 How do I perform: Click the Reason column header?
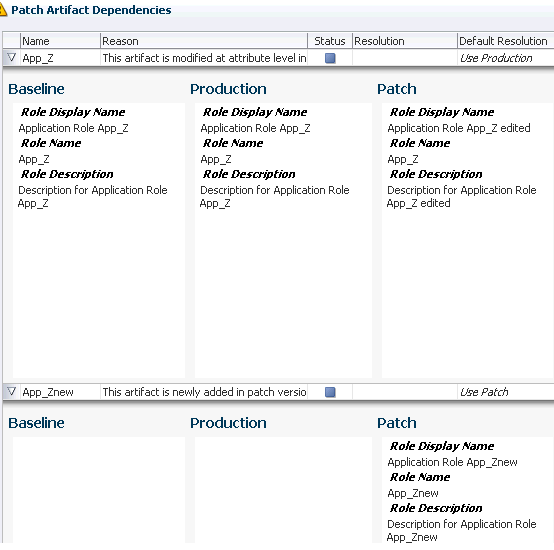pos(204,41)
